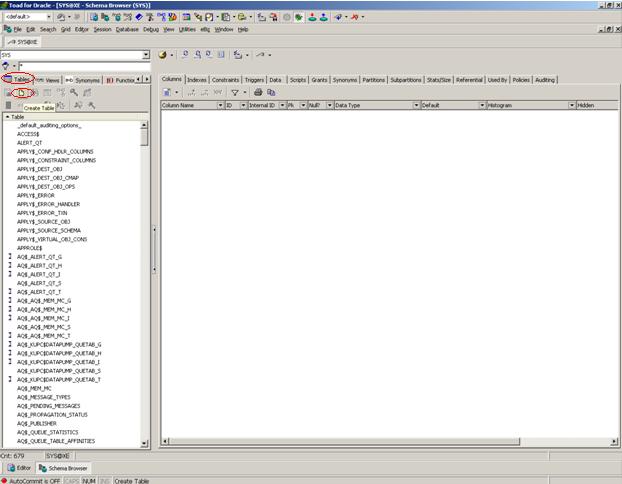Viewport: 622px width, 484px height.
Task: Click the yellow globe icon in right toolbar
Action: [x=163, y=55]
